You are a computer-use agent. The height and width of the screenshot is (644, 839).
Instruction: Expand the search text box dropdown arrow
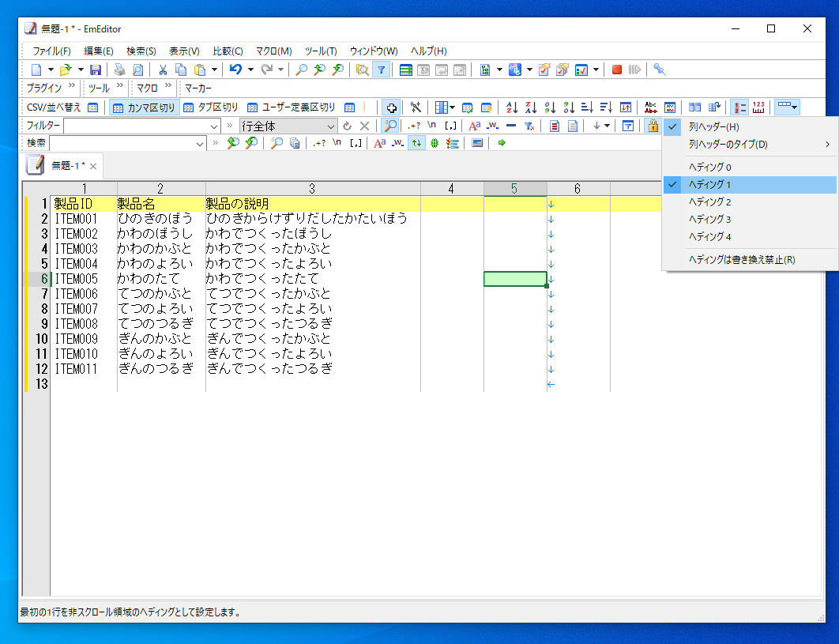pos(200,144)
